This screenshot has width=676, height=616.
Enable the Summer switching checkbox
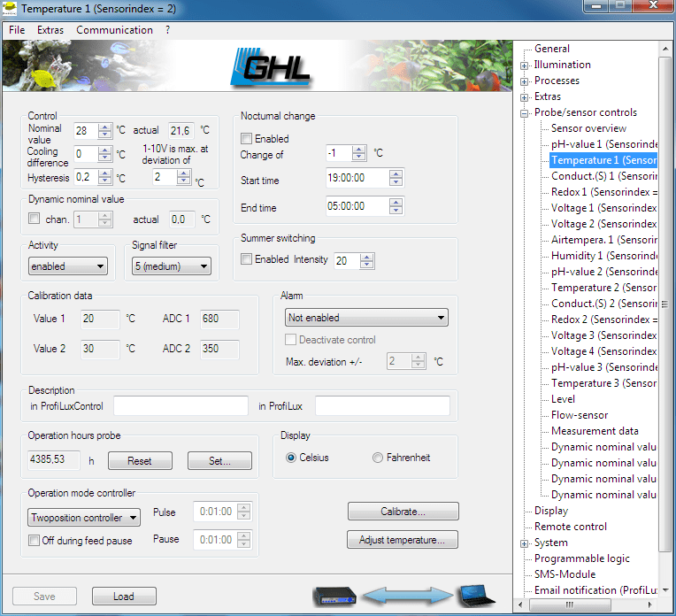[246, 258]
